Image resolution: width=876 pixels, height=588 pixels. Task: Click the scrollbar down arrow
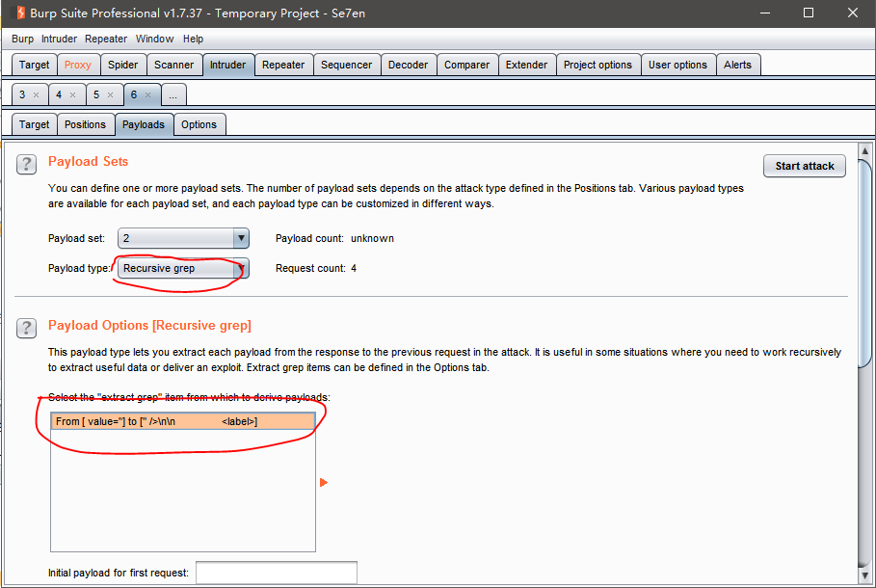(x=864, y=575)
